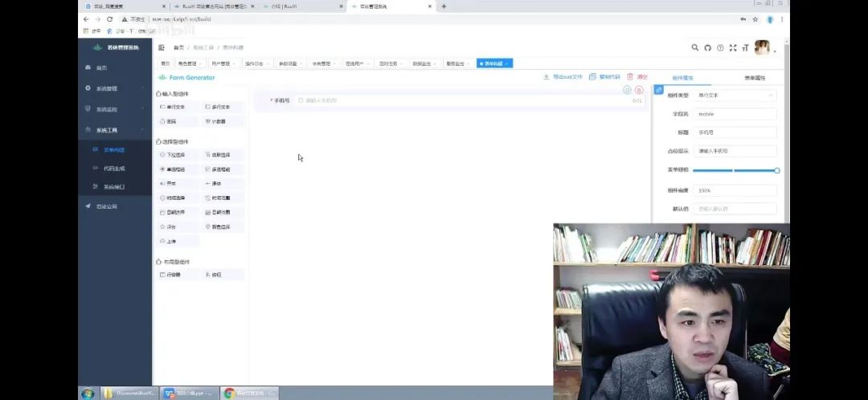Open 代码生成 in the sidebar
868x400 pixels.
point(115,168)
